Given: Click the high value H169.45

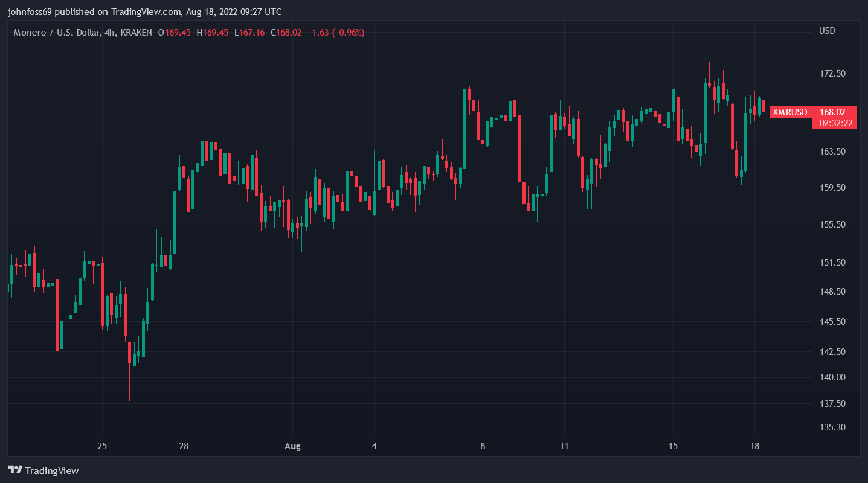Looking at the screenshot, I should click(x=212, y=33).
